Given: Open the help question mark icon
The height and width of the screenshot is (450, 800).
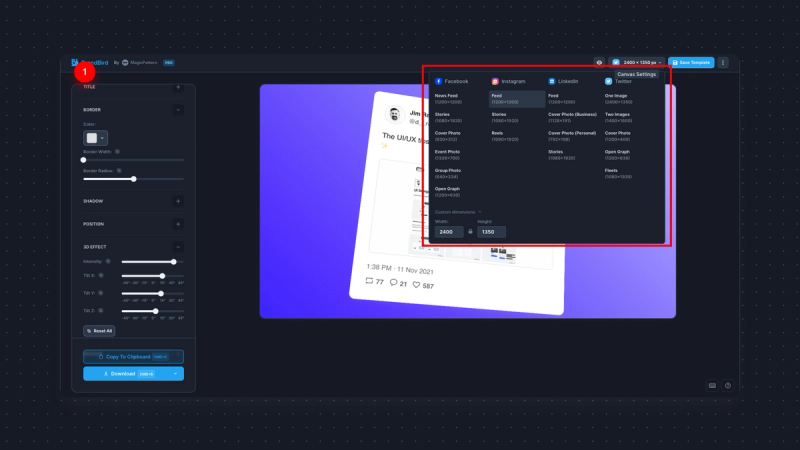Looking at the screenshot, I should pyautogui.click(x=728, y=386).
